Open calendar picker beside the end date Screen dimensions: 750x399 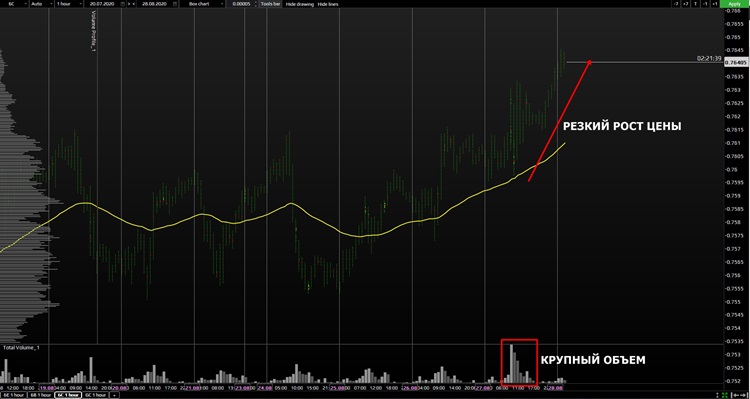pos(176,3)
